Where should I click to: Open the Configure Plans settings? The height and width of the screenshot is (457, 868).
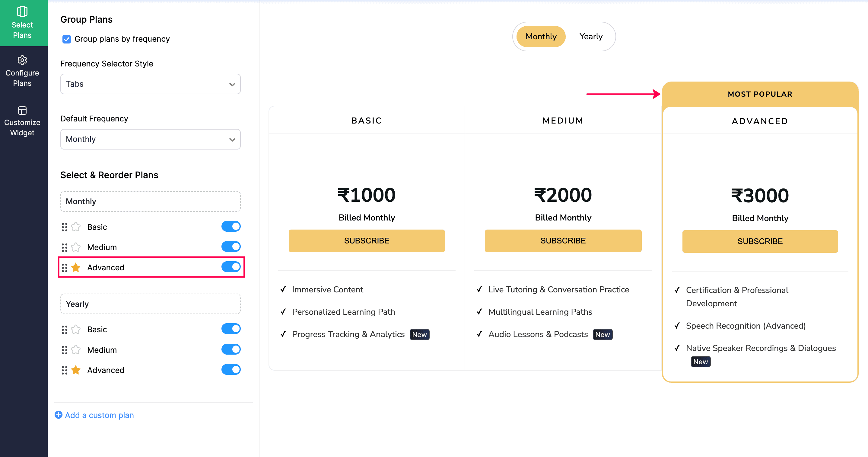[22, 71]
